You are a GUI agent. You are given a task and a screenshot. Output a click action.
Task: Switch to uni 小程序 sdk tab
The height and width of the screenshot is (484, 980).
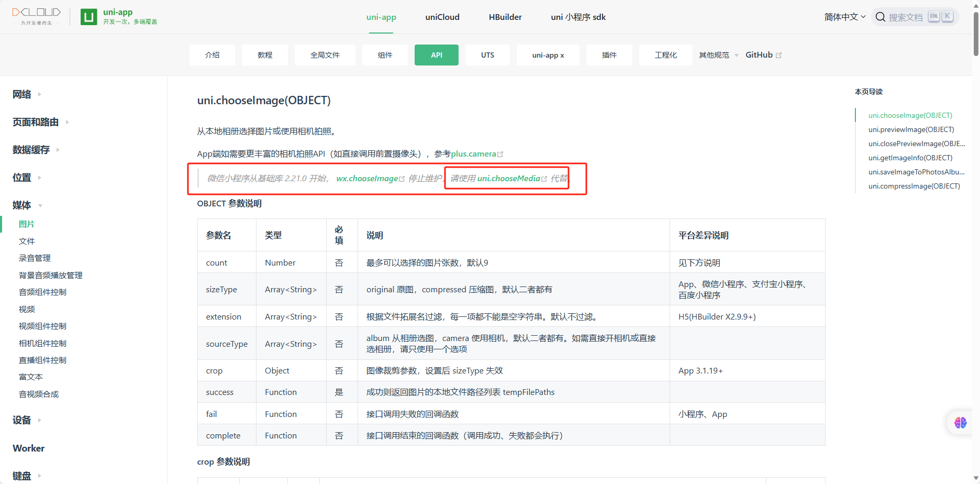click(x=578, y=17)
